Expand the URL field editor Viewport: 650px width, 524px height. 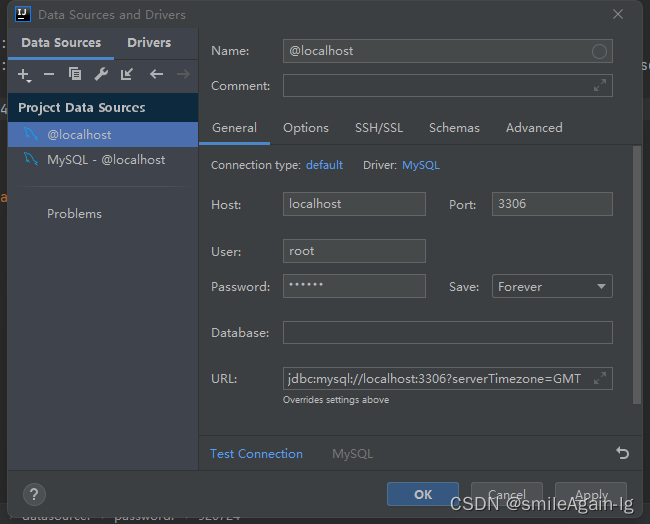[600, 378]
